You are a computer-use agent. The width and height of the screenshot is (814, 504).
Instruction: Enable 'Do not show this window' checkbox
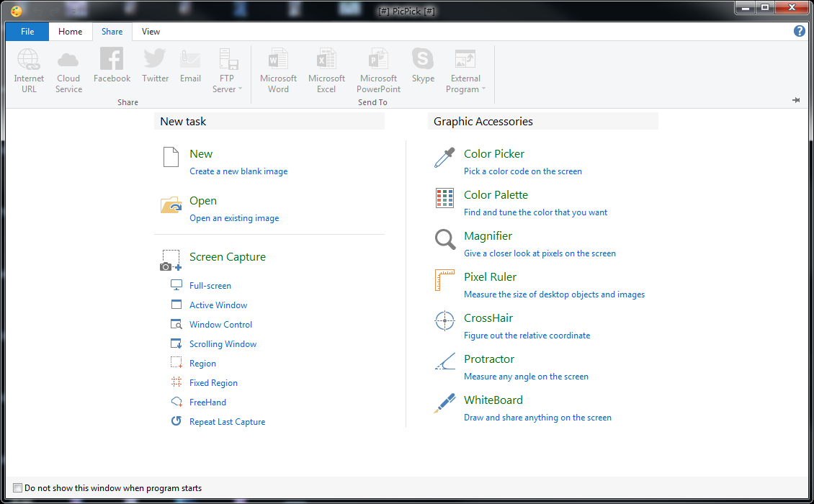click(x=18, y=488)
